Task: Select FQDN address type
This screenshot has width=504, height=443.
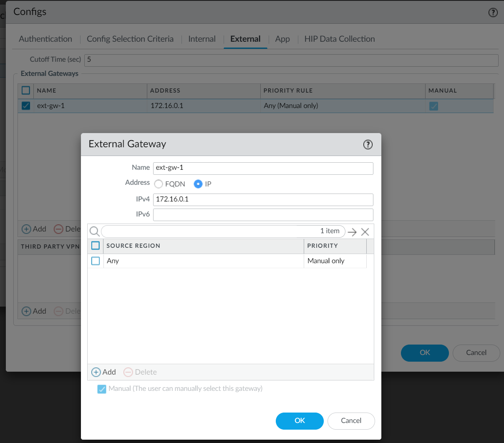Action: [159, 184]
